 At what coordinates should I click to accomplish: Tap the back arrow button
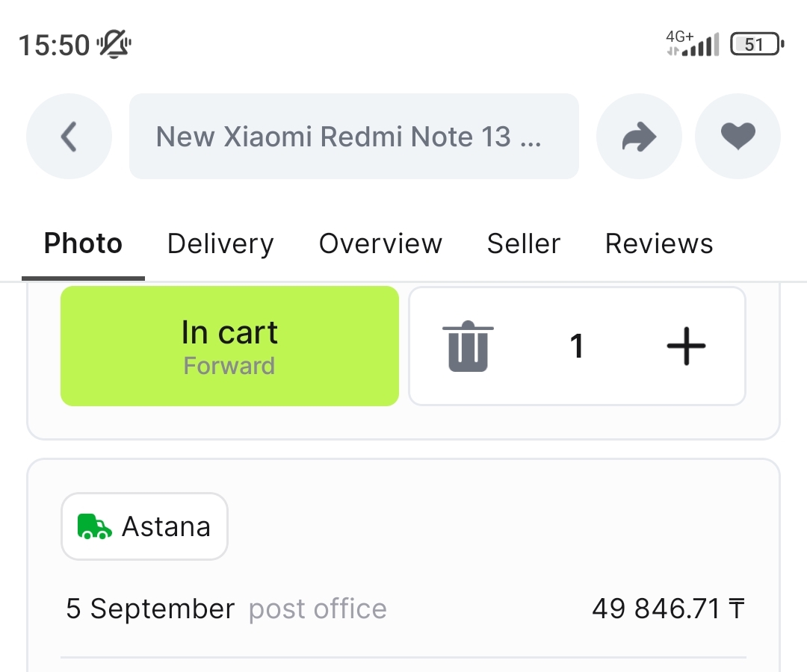(69, 137)
